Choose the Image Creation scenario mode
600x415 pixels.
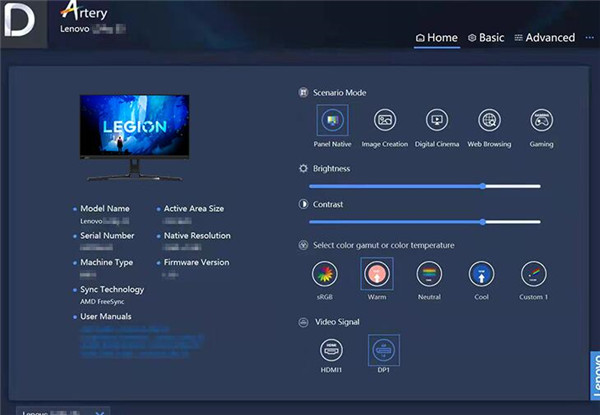(x=384, y=120)
